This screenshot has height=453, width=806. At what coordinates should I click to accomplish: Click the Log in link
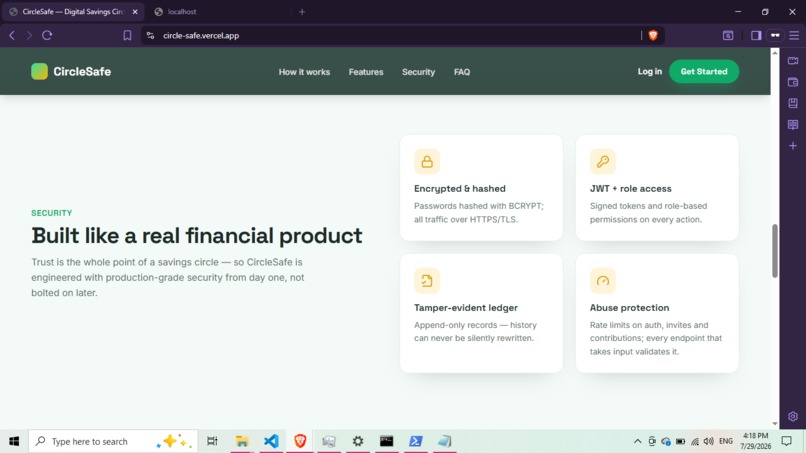(650, 71)
